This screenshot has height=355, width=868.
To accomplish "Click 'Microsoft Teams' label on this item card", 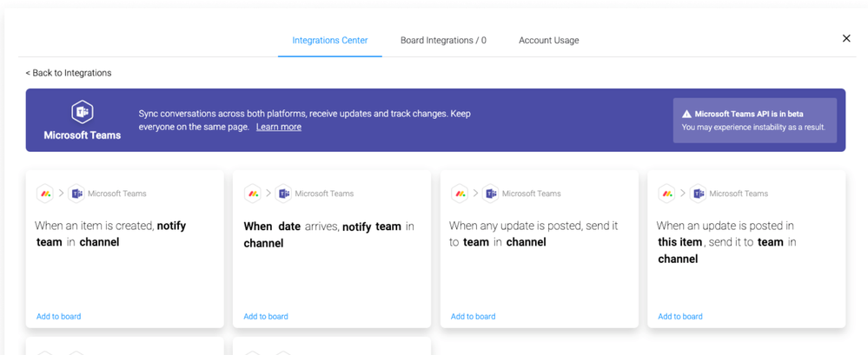I will click(x=739, y=194).
